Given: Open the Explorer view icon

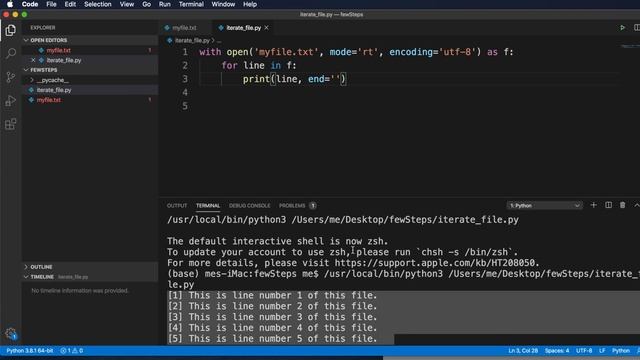Looking at the screenshot, I should pyautogui.click(x=11, y=31).
